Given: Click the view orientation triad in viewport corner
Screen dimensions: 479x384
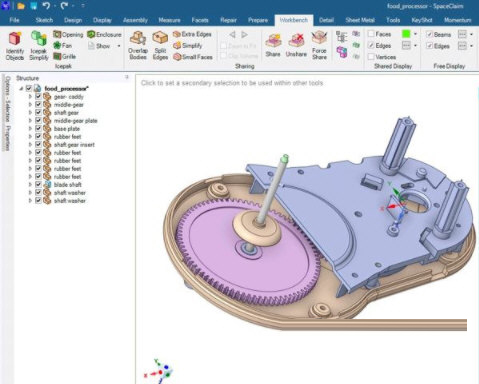Looking at the screenshot, I should (160, 371).
